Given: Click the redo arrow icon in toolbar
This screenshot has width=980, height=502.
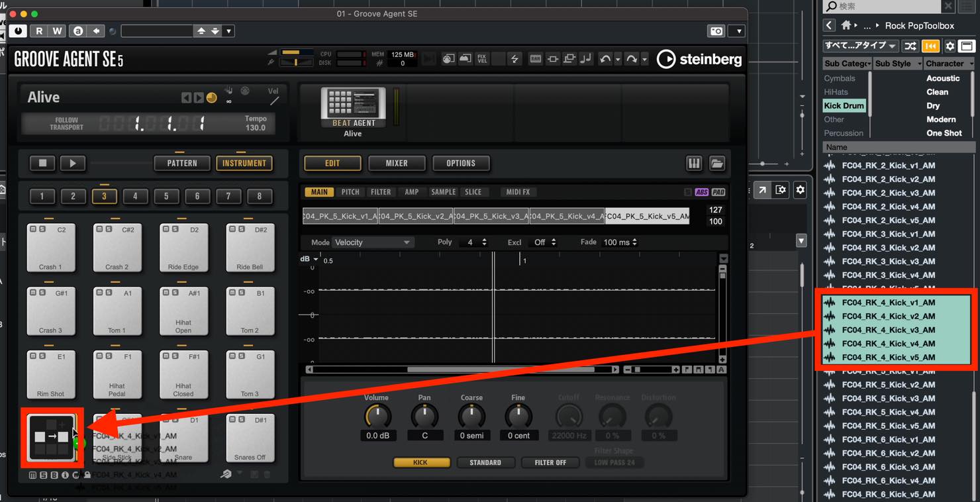Looking at the screenshot, I should [x=632, y=59].
